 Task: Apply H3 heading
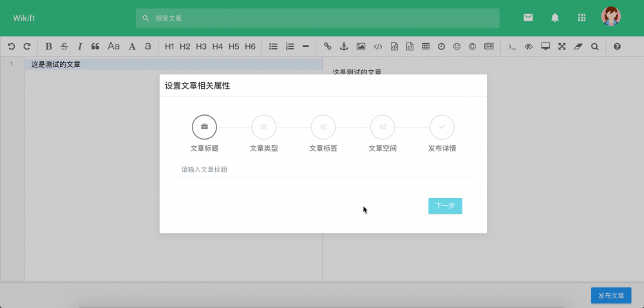(201, 46)
